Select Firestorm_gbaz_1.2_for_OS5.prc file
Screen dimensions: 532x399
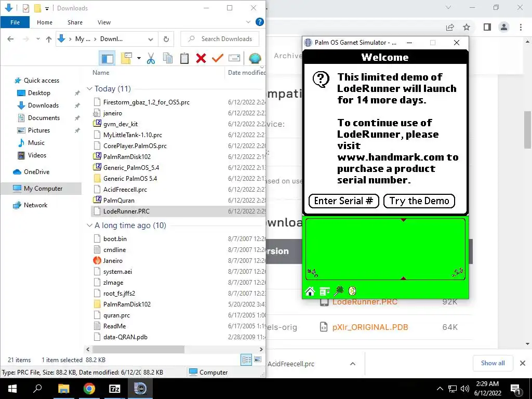pyautogui.click(x=146, y=102)
